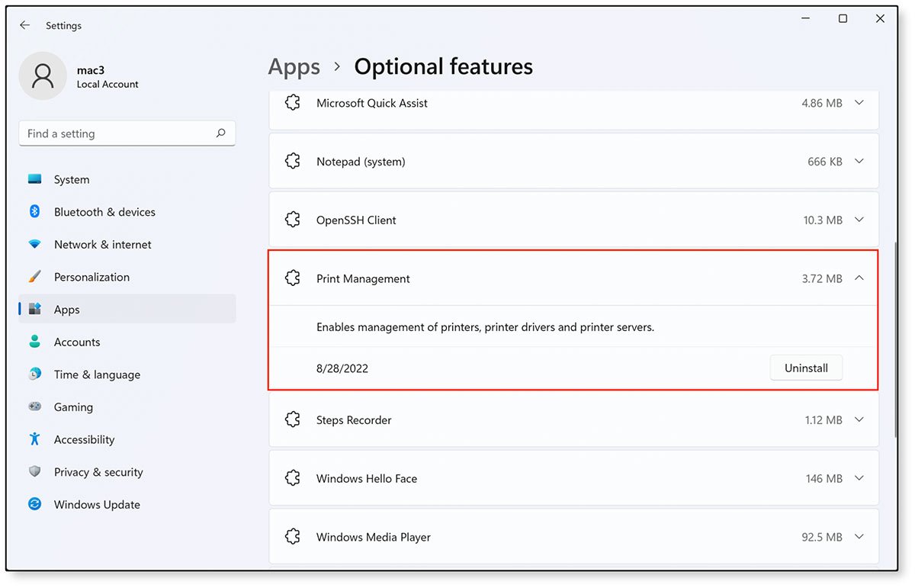Expand the Steps Recorder chevron
915x588 pixels.
coord(859,420)
